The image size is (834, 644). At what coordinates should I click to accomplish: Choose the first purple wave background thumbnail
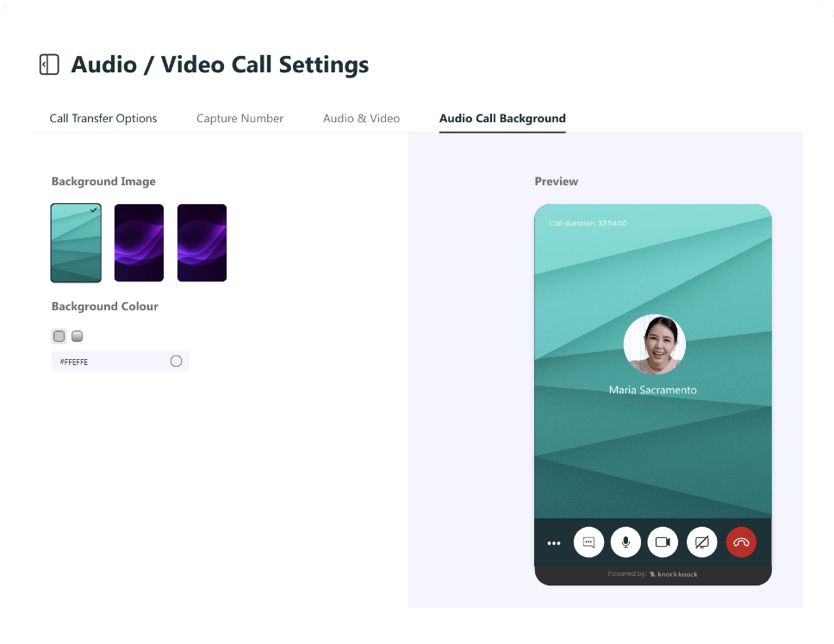[x=139, y=243]
